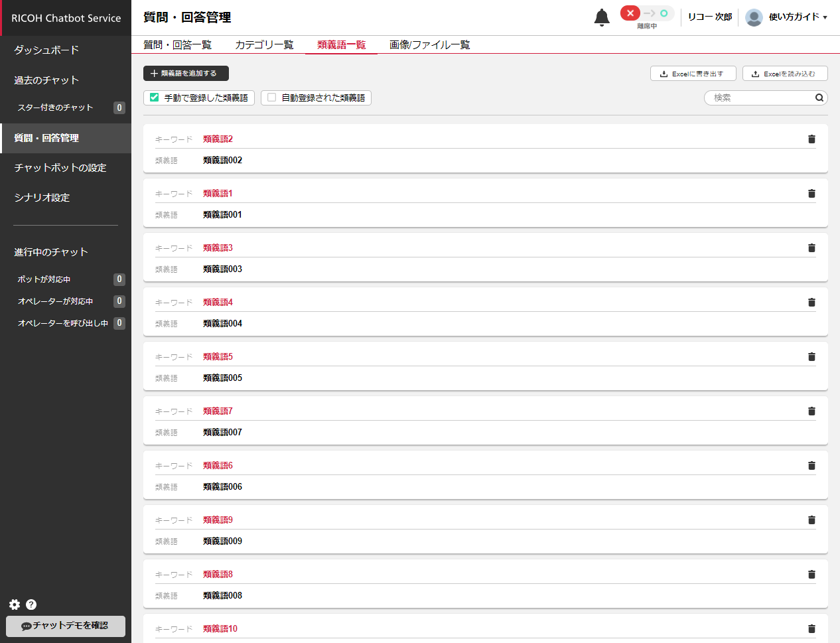Open チャットボットの設定 in sidebar
The width and height of the screenshot is (840, 643).
pyautogui.click(x=60, y=168)
